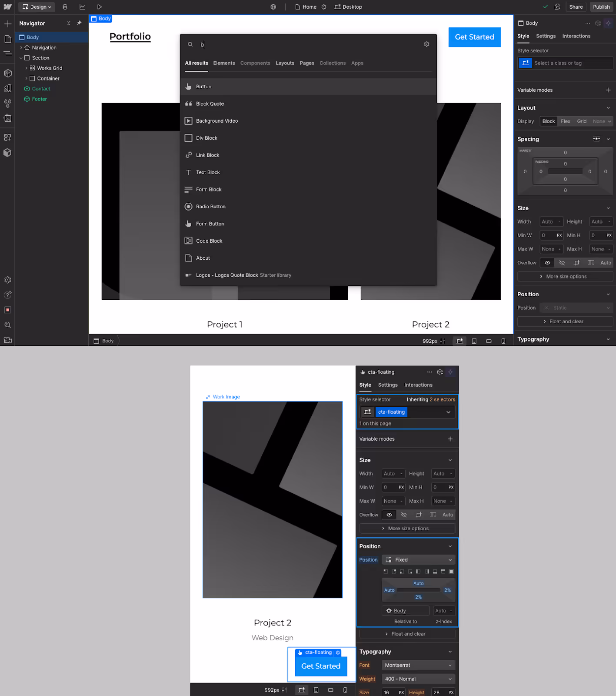Expand Float and clear in cta-floating panel
Image resolution: width=616 pixels, height=696 pixels.
(x=407, y=634)
